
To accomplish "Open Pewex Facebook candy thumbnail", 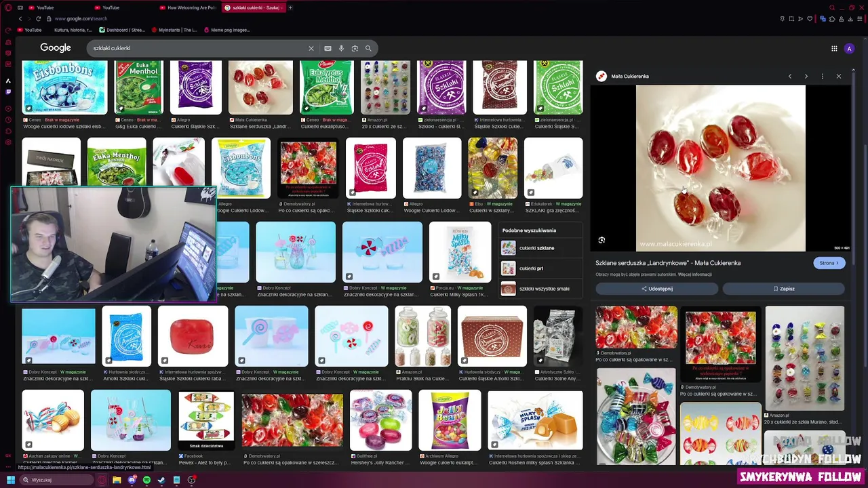I will (x=206, y=420).
